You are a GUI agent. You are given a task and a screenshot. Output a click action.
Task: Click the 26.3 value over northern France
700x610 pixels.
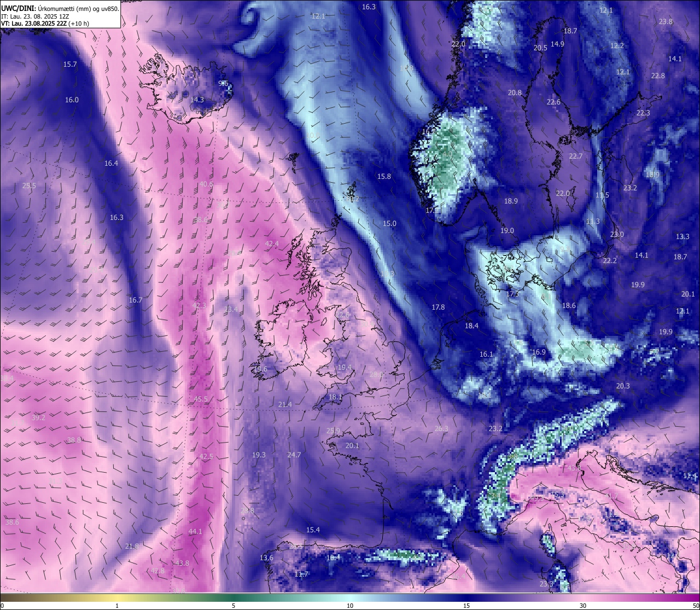point(441,428)
